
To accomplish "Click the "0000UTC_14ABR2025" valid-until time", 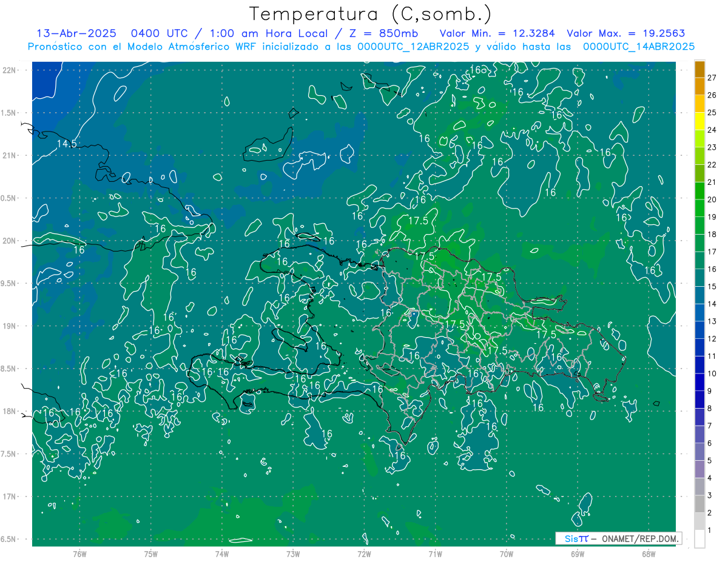I will (639, 47).
